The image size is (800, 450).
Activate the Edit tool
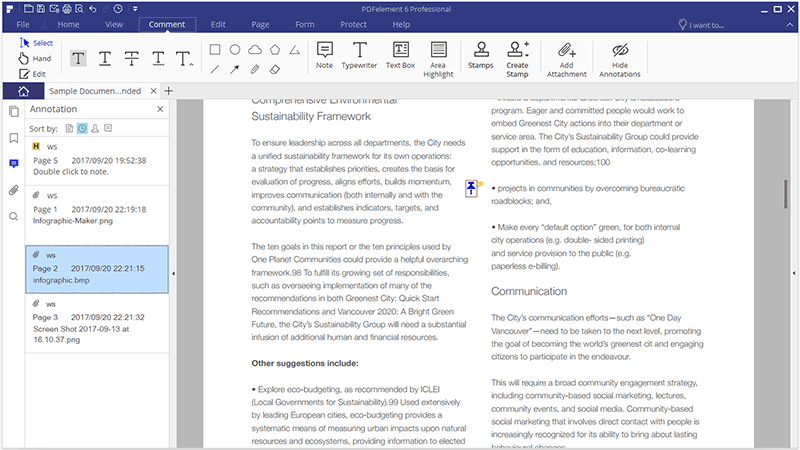(32, 74)
